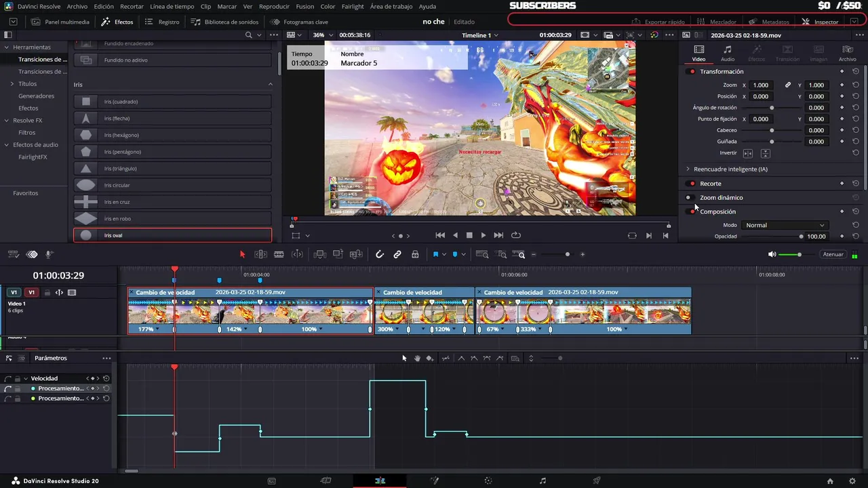Jump to last frame

tap(498, 235)
